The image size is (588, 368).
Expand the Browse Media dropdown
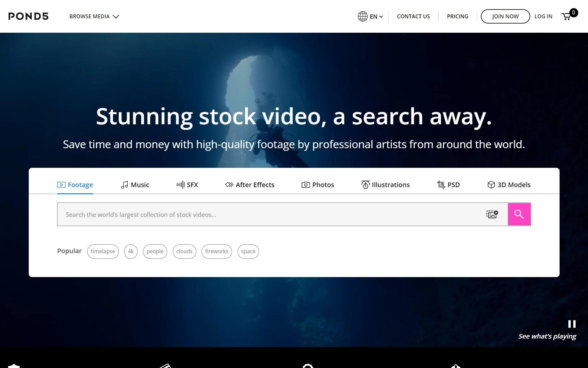pos(94,16)
